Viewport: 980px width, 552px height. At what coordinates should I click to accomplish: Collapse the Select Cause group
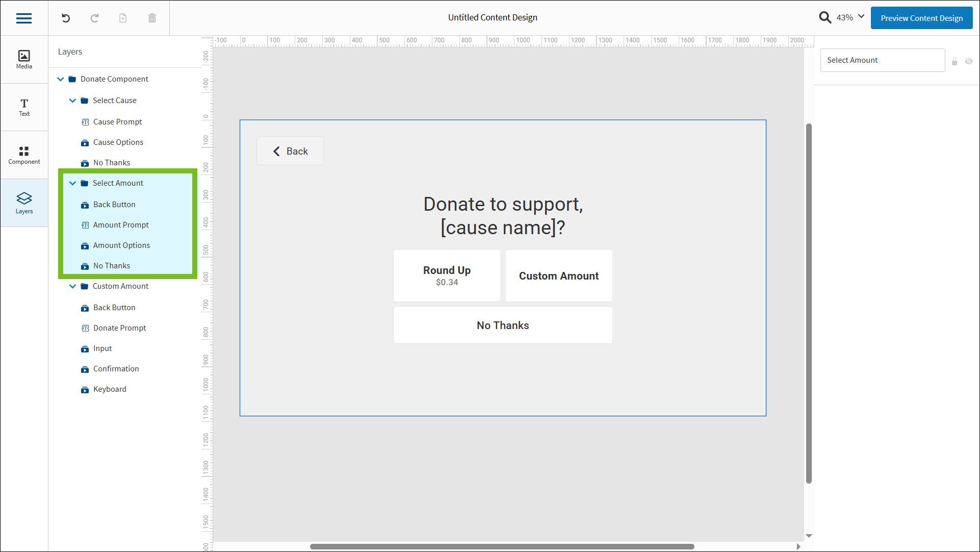(72, 100)
